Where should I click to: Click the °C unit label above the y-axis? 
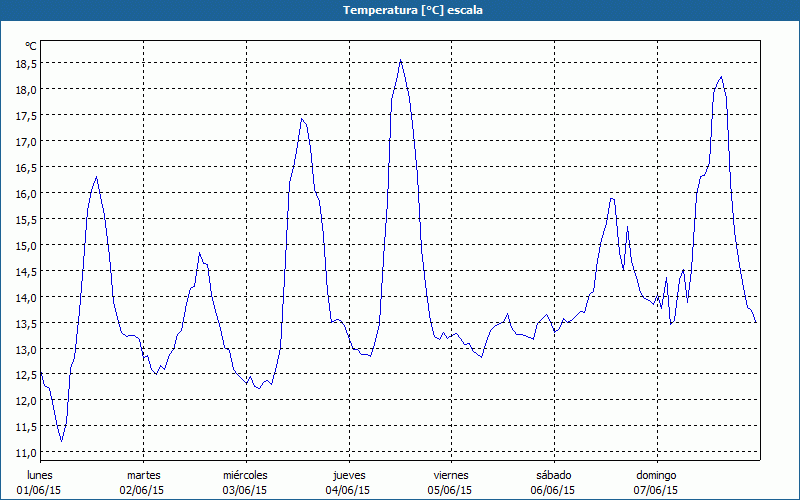coord(31,46)
